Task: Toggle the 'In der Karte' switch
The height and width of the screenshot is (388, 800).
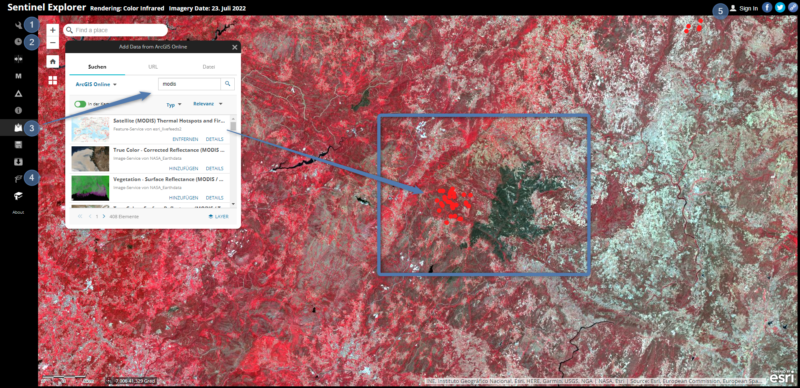Action: point(80,104)
